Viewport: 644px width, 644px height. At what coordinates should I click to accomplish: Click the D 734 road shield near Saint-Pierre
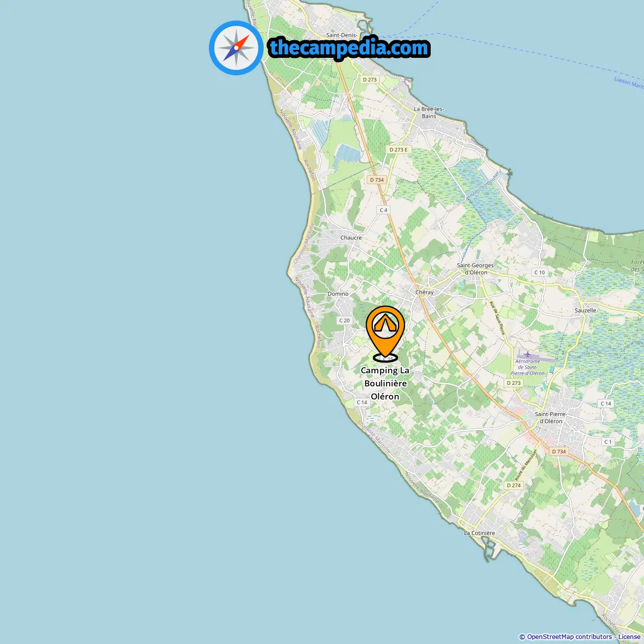click(559, 451)
